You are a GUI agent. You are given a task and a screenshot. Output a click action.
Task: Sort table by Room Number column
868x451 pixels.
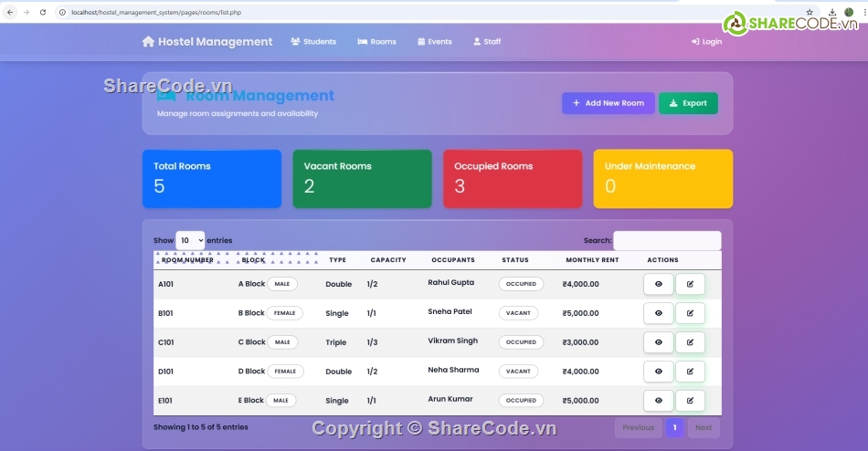coord(187,260)
